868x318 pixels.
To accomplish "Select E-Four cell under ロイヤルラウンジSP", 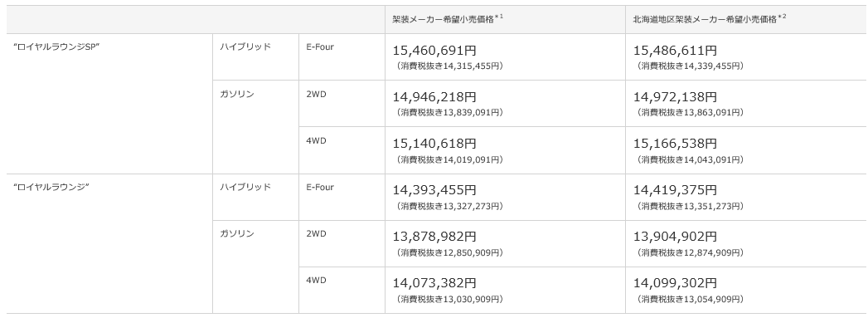I will coord(342,57).
